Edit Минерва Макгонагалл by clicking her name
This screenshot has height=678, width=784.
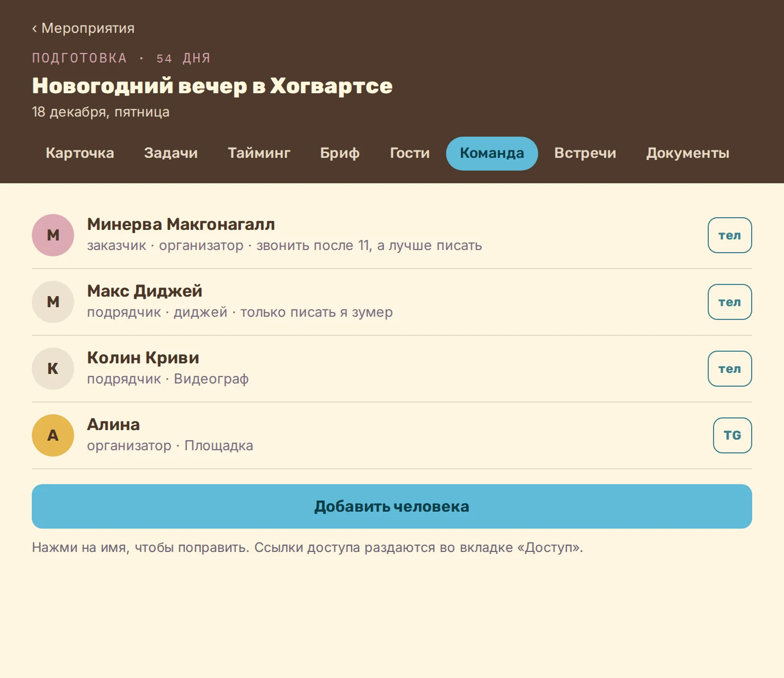[181, 224]
